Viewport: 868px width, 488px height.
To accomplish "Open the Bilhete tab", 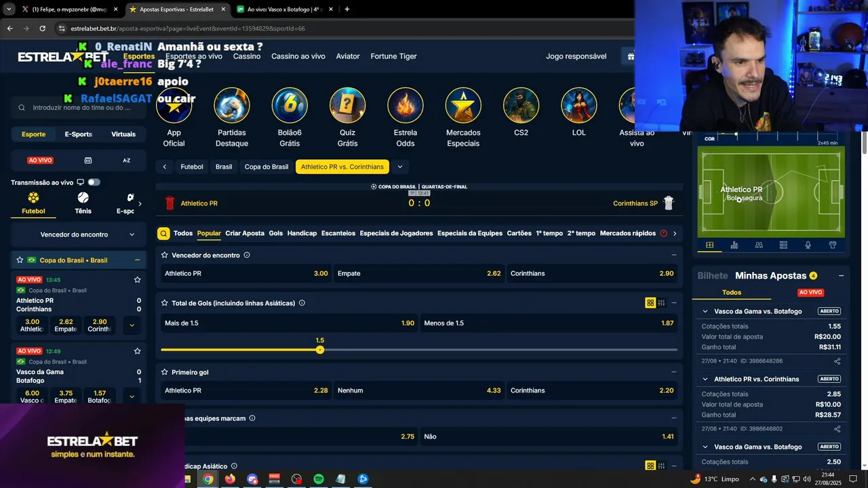I will click(x=713, y=276).
